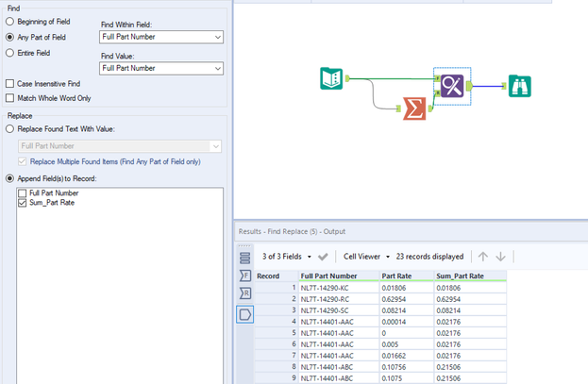588x384 pixels.
Task: Select cell NL7T-14290-SC in record 3
Action: [339, 310]
